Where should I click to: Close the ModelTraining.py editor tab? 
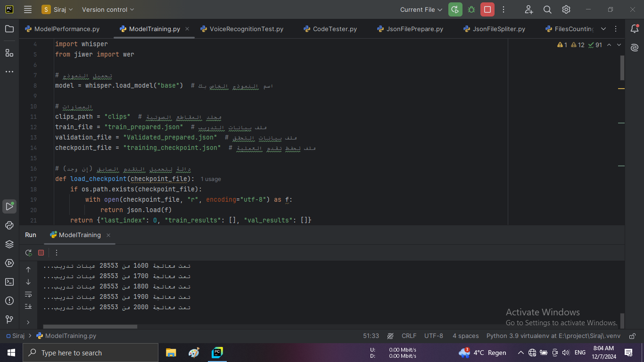click(x=188, y=29)
